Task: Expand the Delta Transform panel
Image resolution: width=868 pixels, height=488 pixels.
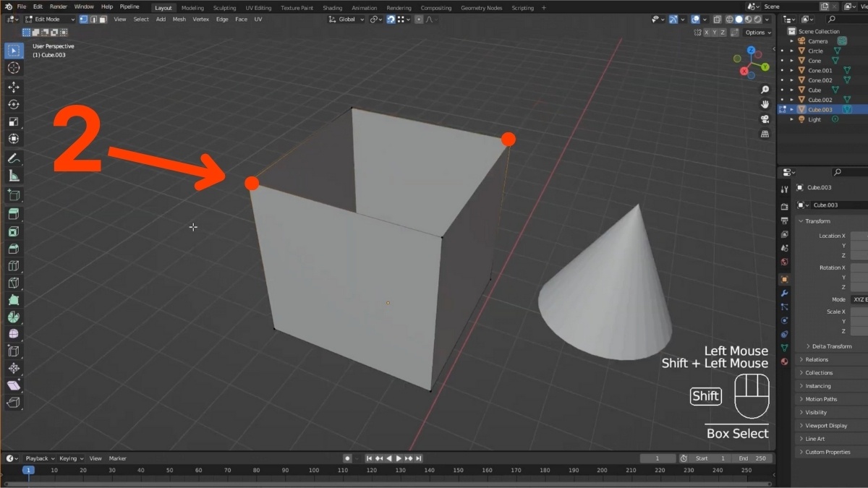Action: pyautogui.click(x=830, y=346)
